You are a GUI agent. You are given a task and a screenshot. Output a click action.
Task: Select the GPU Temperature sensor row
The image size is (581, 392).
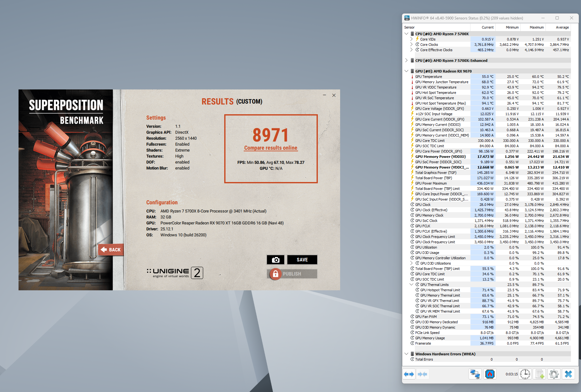point(490,77)
